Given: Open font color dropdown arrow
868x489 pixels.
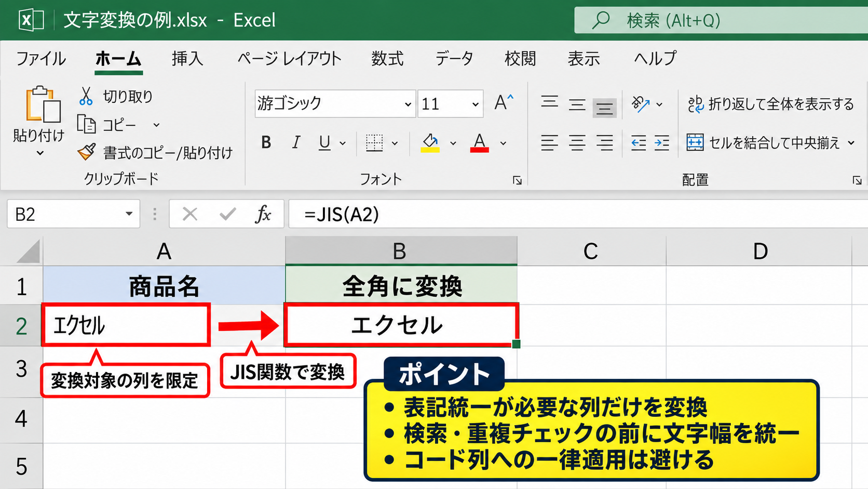Looking at the screenshot, I should (503, 143).
